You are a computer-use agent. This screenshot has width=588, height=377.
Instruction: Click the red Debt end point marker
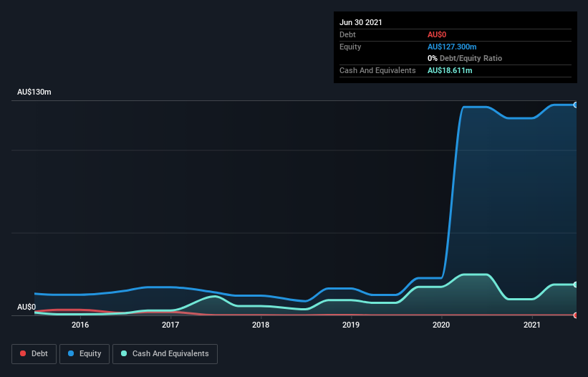576,315
